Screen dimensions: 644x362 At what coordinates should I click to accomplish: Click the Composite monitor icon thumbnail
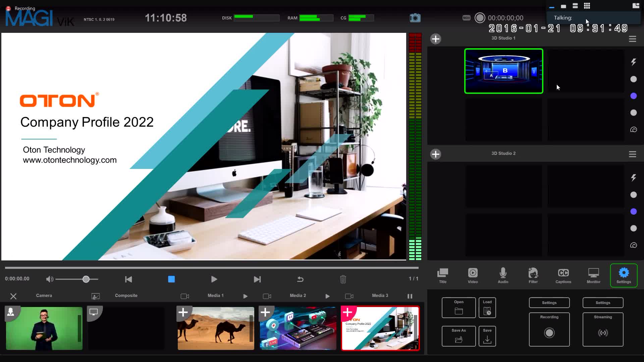[93, 312]
